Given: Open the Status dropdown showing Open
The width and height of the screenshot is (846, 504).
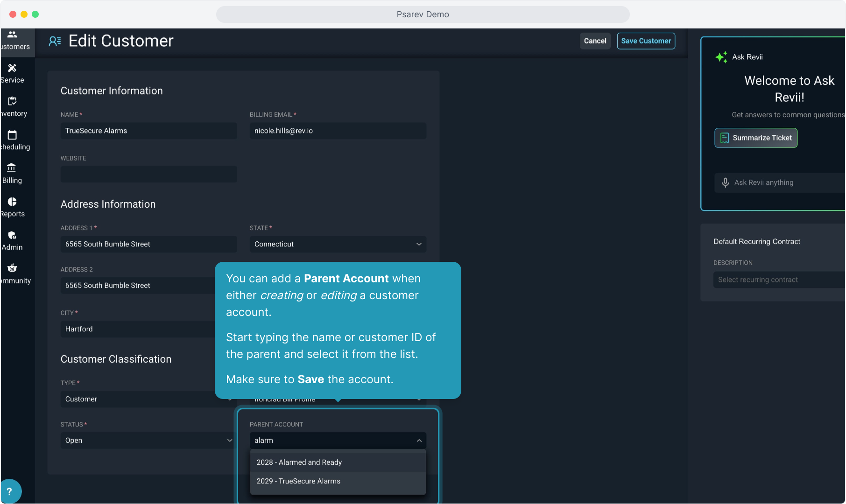Looking at the screenshot, I should (148, 441).
